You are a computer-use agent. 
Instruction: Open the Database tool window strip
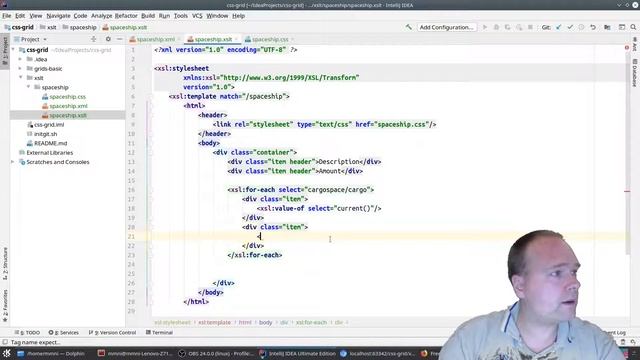635,73
